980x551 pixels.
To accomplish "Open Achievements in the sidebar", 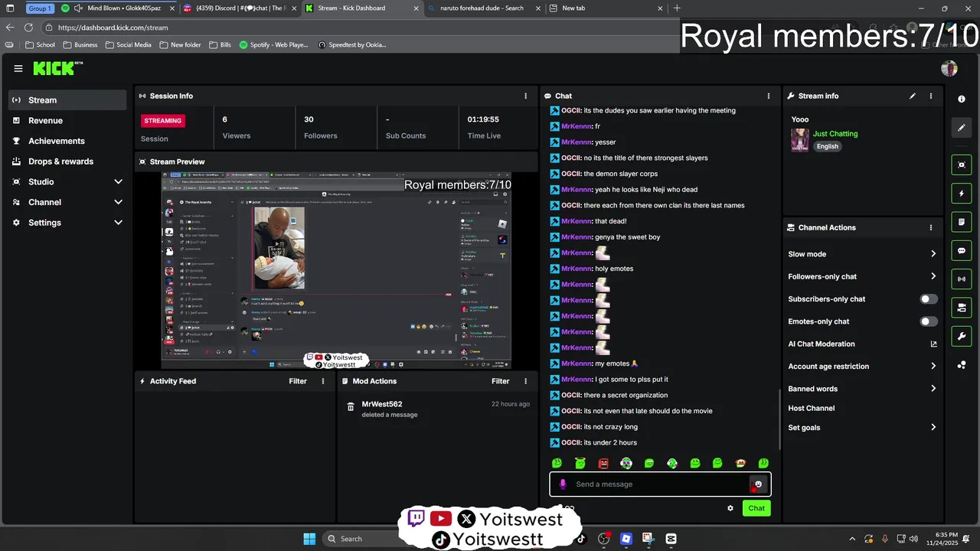I will click(x=67, y=141).
